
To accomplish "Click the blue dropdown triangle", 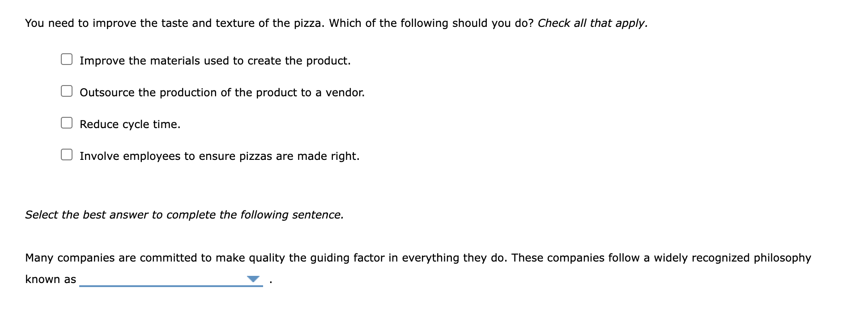I will tap(253, 278).
